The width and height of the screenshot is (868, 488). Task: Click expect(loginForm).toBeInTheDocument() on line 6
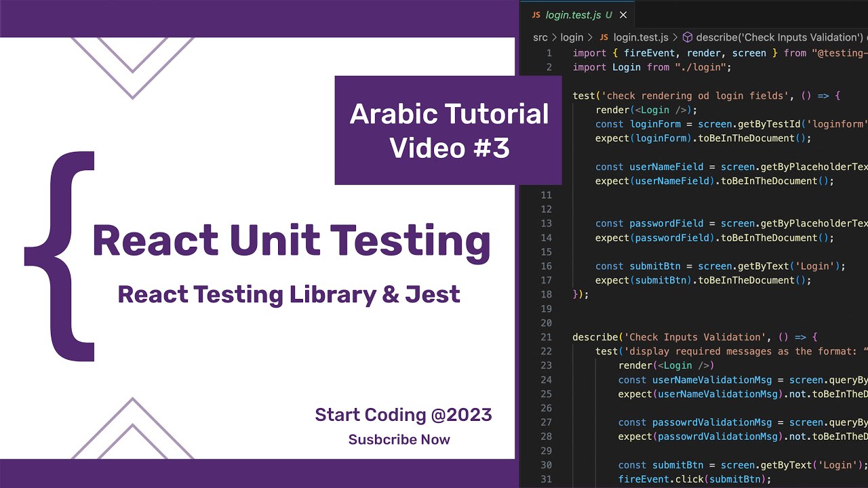point(703,138)
